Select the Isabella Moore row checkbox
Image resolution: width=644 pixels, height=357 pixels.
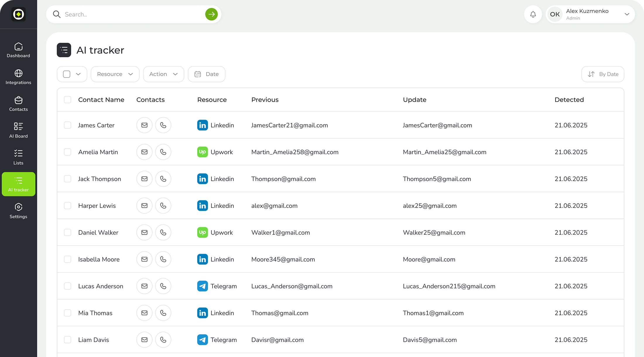coord(68,259)
